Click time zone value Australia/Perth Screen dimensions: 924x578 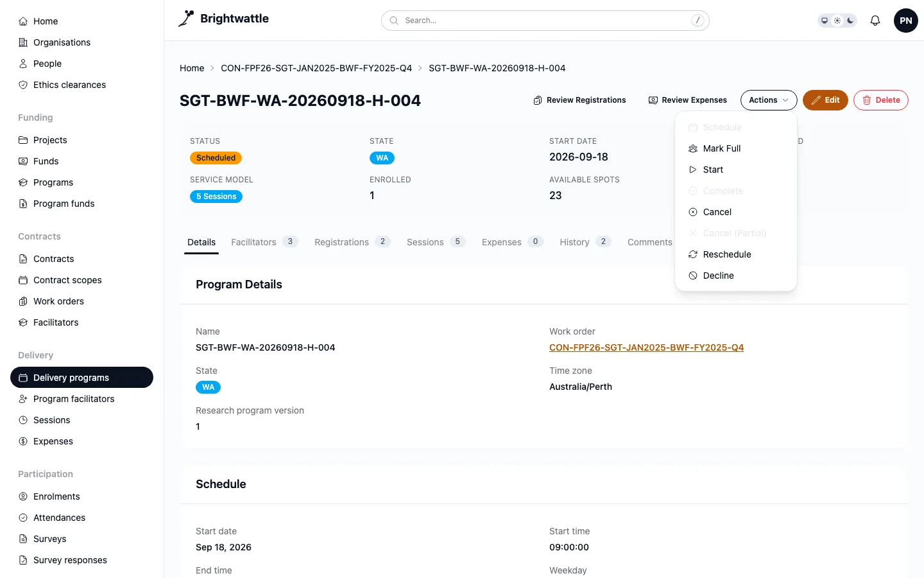pos(581,387)
